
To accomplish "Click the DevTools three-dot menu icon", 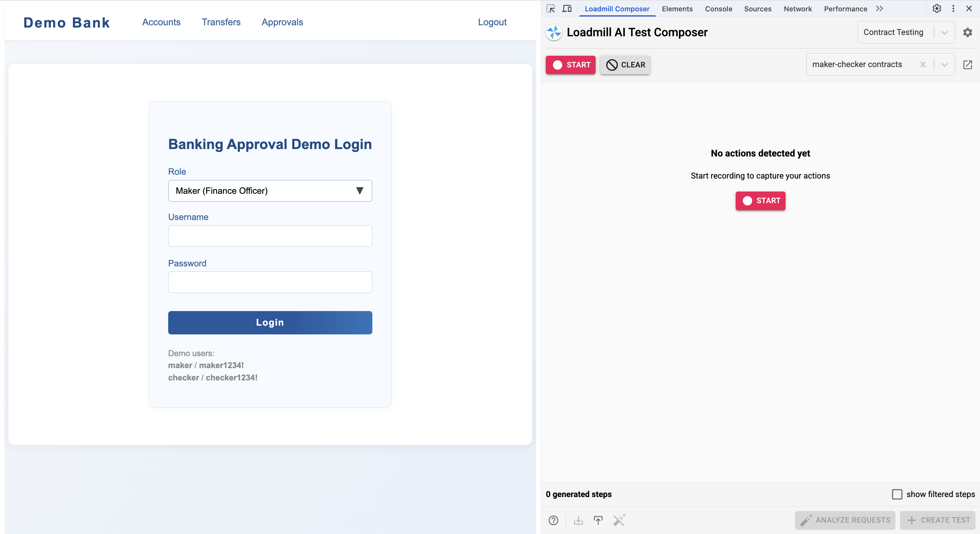I will 953,8.
